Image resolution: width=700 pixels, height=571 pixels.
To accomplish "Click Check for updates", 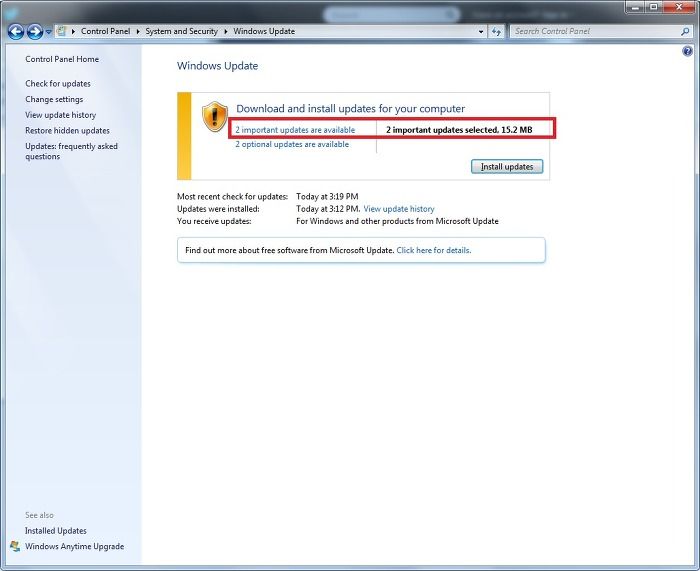I will [58, 83].
